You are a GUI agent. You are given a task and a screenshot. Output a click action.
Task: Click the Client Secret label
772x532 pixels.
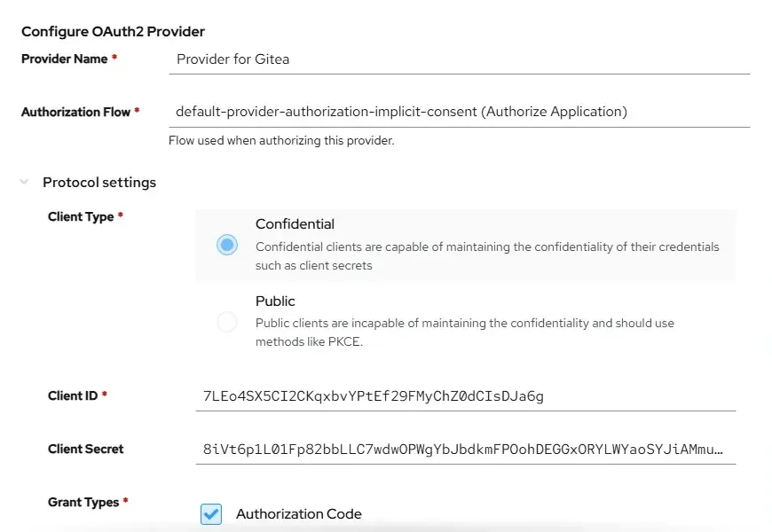click(x=86, y=449)
